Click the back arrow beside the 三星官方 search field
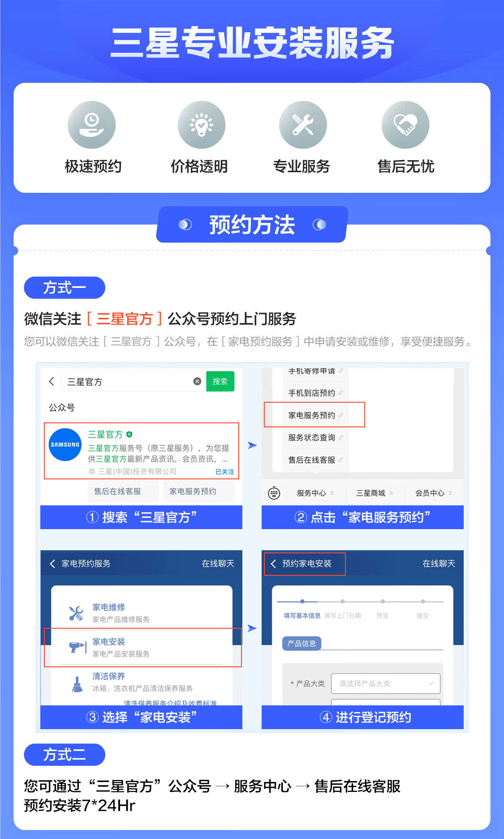Viewport: 504px width, 839px height. 52,381
